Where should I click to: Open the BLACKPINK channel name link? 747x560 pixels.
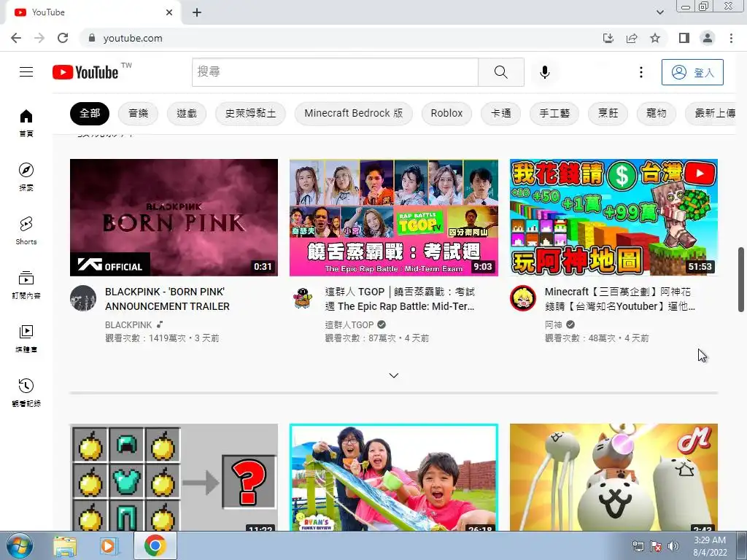128,324
